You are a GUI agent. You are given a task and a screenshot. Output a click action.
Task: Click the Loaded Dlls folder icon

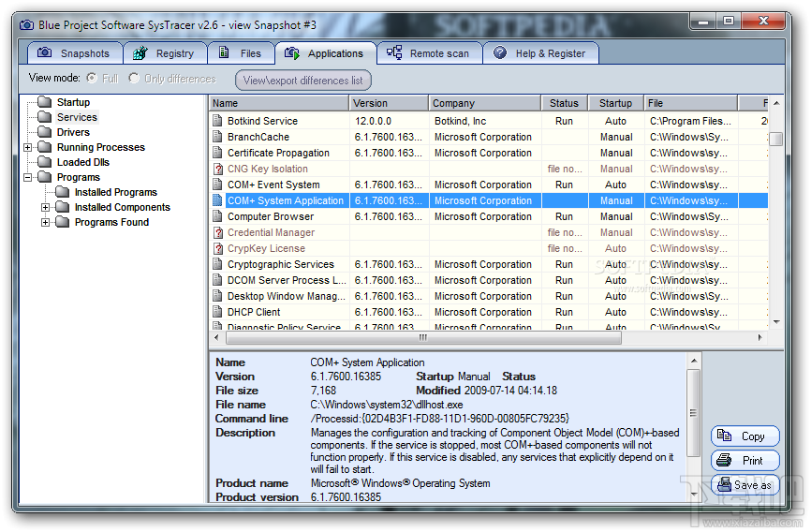point(44,162)
